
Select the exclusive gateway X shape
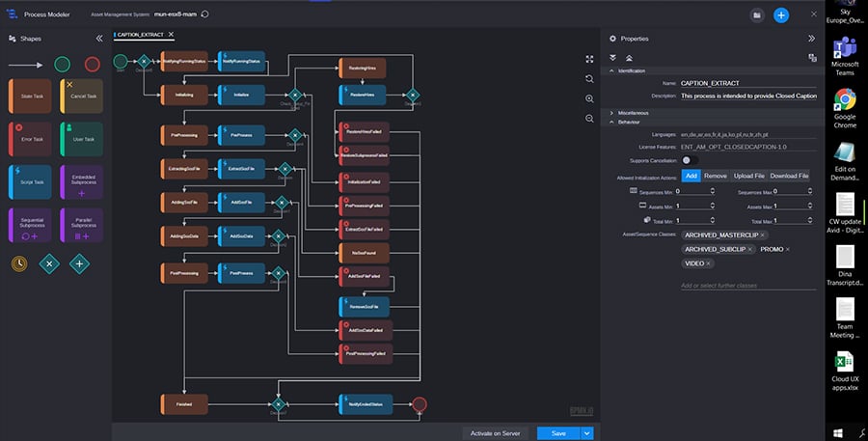pyautogui.click(x=49, y=263)
